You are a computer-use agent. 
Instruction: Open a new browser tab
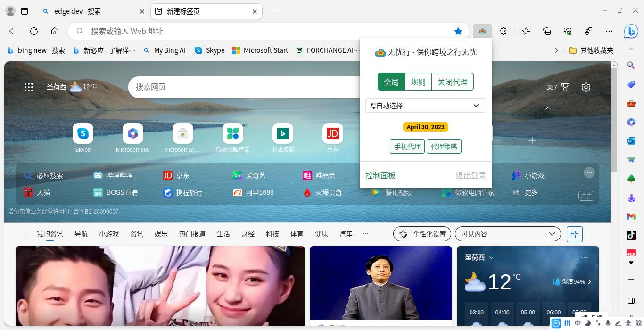(x=273, y=11)
